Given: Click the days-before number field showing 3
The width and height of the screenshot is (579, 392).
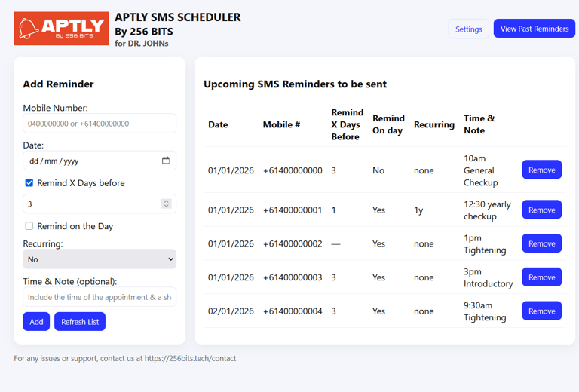Looking at the screenshot, I should (90, 204).
